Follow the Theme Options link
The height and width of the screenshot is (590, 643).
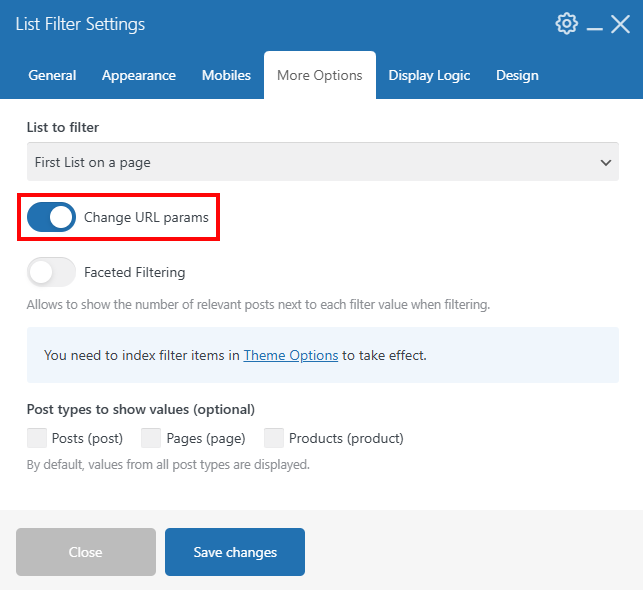[x=291, y=355]
